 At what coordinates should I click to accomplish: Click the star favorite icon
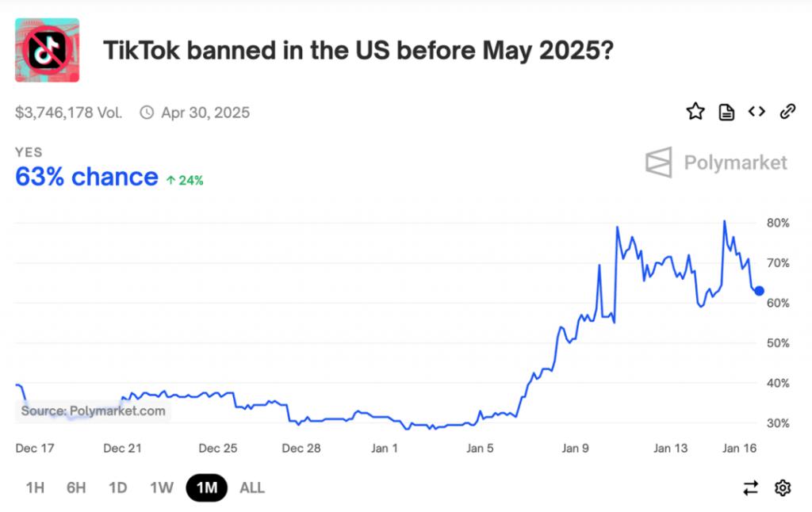695,111
